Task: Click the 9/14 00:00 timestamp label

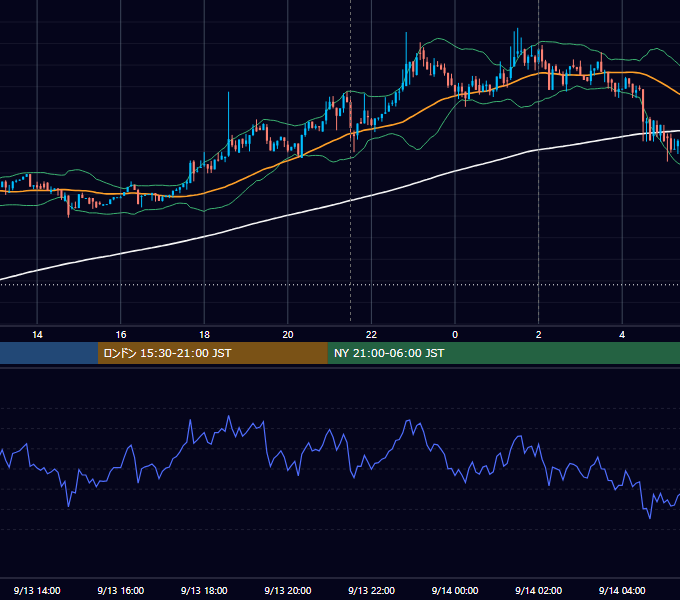Action: (455, 590)
